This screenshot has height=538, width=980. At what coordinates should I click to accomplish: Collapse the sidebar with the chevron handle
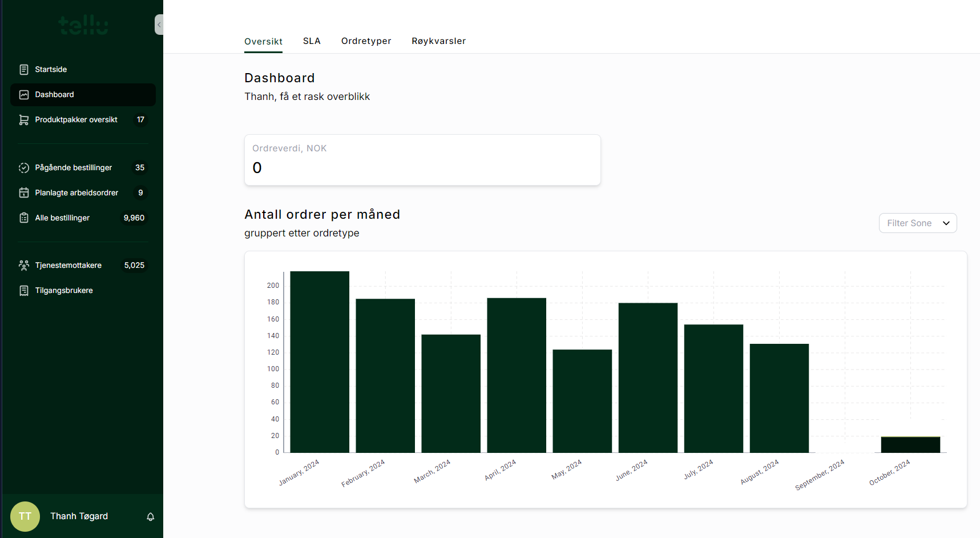click(159, 25)
